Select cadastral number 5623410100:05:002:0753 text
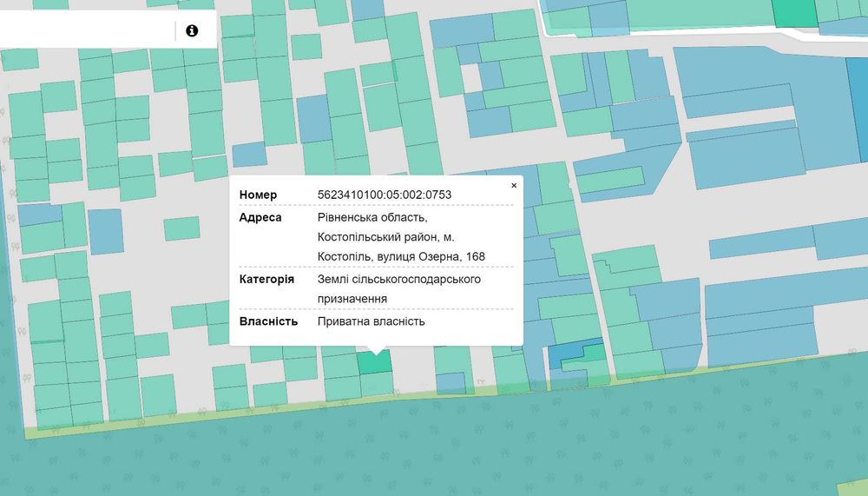The image size is (868, 496). pyautogui.click(x=385, y=195)
